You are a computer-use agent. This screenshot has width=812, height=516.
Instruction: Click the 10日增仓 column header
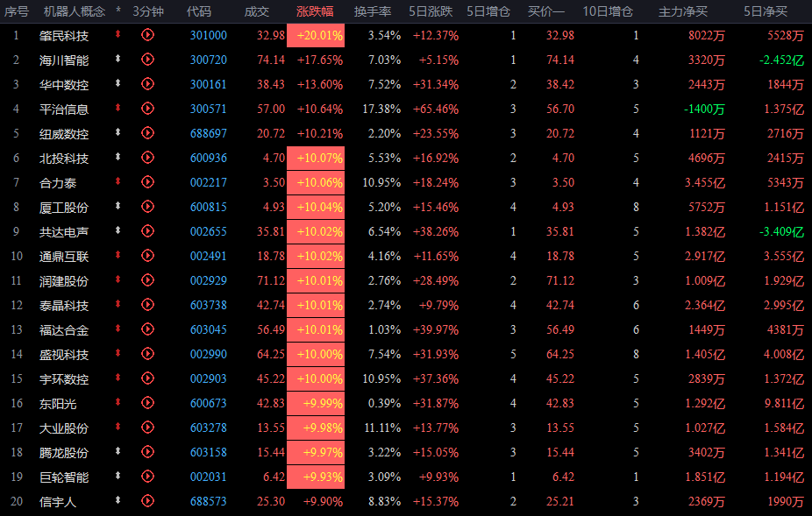click(x=608, y=11)
